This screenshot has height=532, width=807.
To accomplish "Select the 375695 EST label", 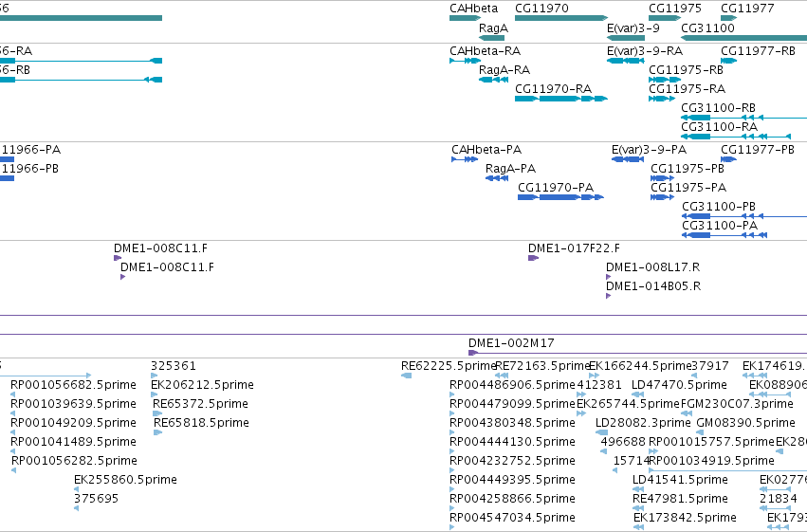I will [x=96, y=499].
